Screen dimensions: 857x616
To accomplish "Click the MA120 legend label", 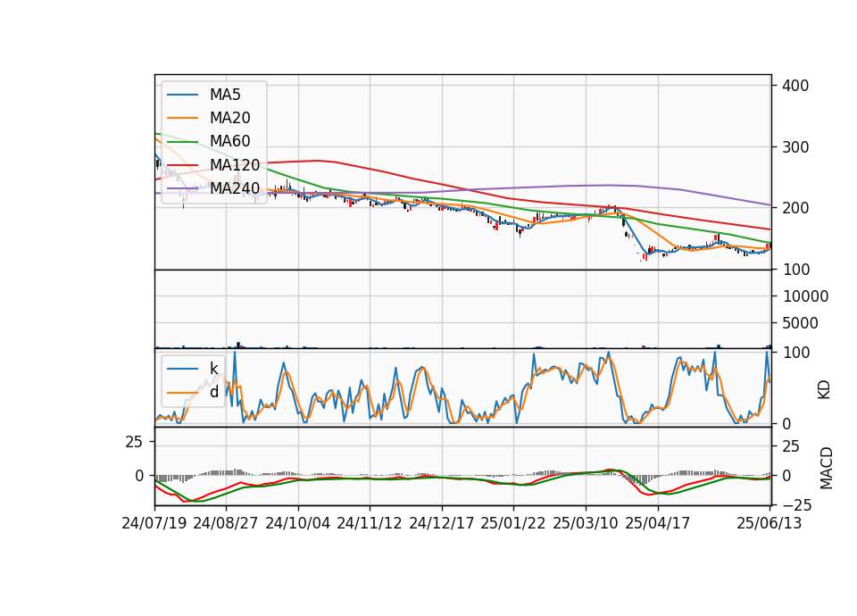I will coord(235,164).
